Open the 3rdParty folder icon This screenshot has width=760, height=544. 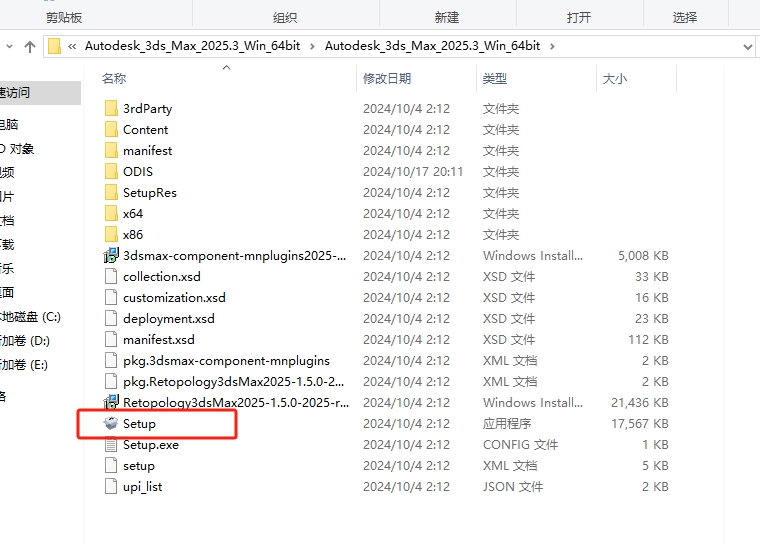[111, 108]
